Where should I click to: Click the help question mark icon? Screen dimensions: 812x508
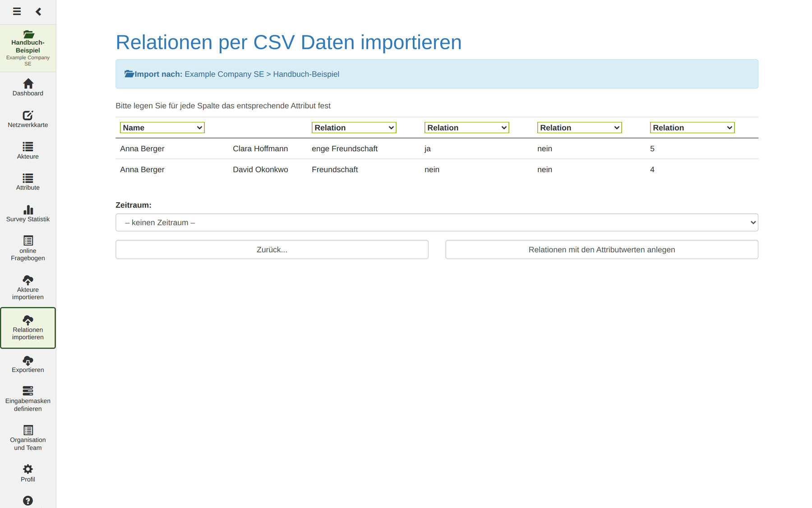pyautogui.click(x=28, y=500)
